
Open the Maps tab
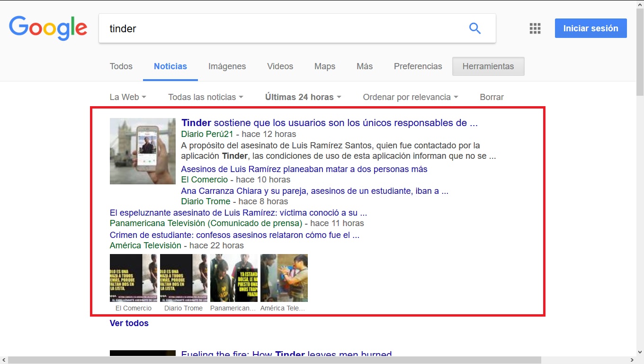click(325, 66)
